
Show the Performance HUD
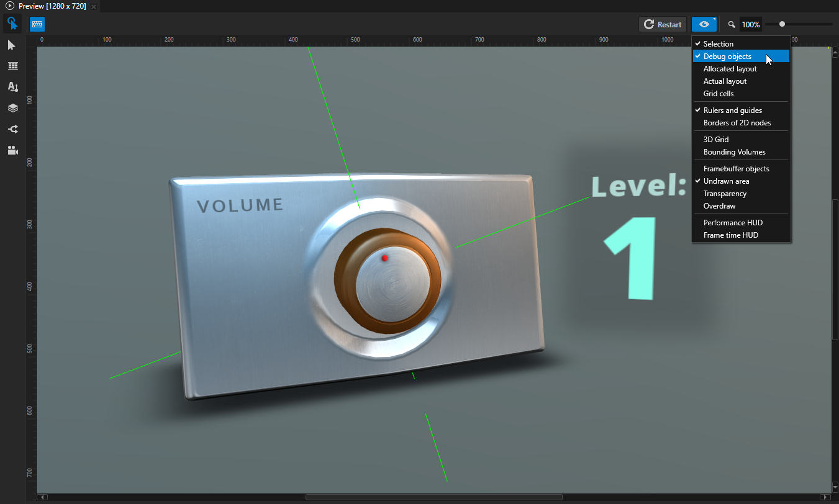tap(733, 222)
